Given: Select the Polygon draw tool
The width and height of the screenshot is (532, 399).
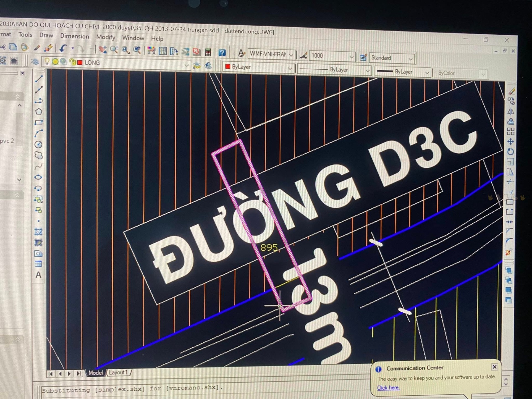Looking at the screenshot, I should pos(39,112).
